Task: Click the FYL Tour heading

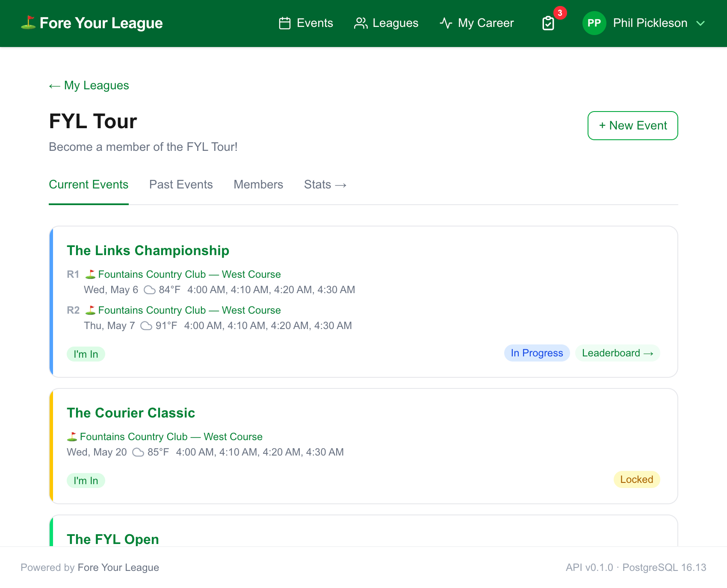Action: click(x=93, y=121)
